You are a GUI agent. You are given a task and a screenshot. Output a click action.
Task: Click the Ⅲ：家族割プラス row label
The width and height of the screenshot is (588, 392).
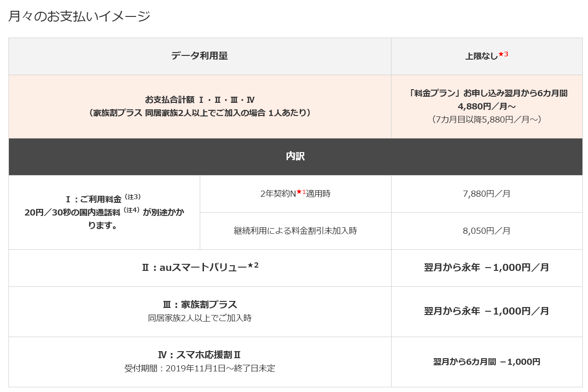point(200,305)
